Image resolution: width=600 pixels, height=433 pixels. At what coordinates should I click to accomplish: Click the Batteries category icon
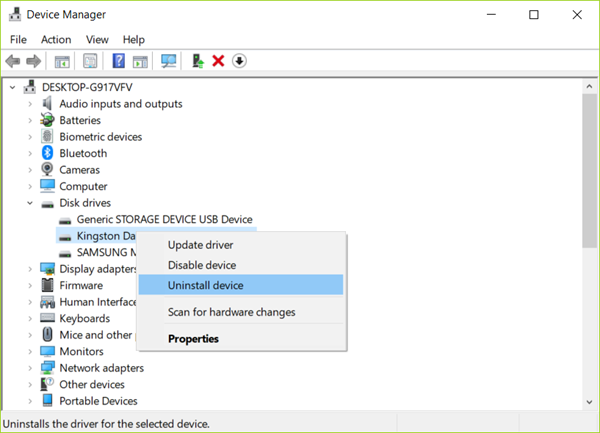click(47, 120)
